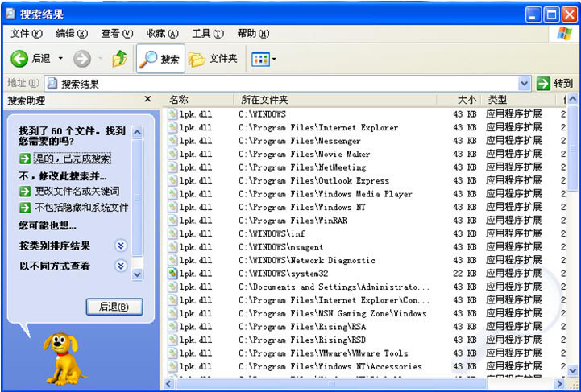Toggle the 文件夹 folders toolbar button
The height and width of the screenshot is (392, 581).
click(x=214, y=59)
